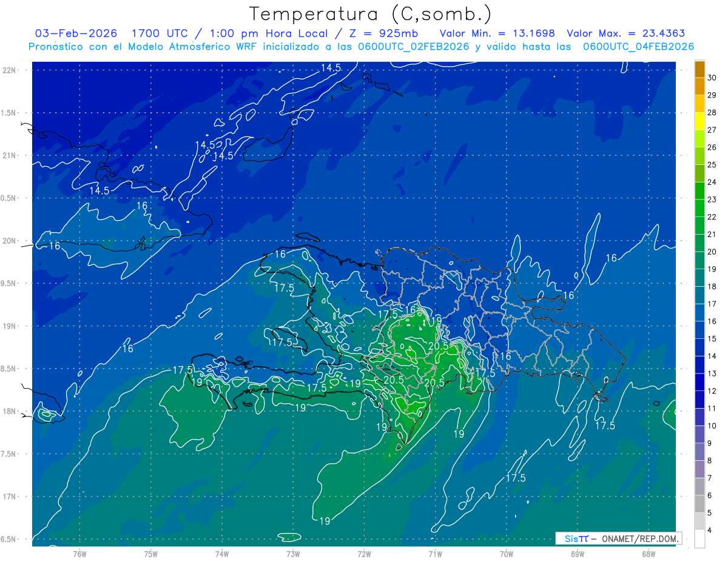Click the legend value 15
The width and height of the screenshot is (728, 562).
click(x=712, y=338)
